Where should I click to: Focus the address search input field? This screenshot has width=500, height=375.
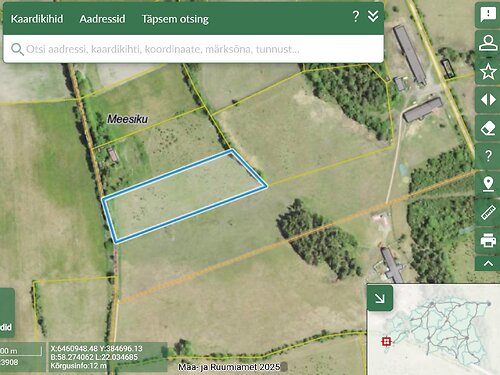[193, 49]
